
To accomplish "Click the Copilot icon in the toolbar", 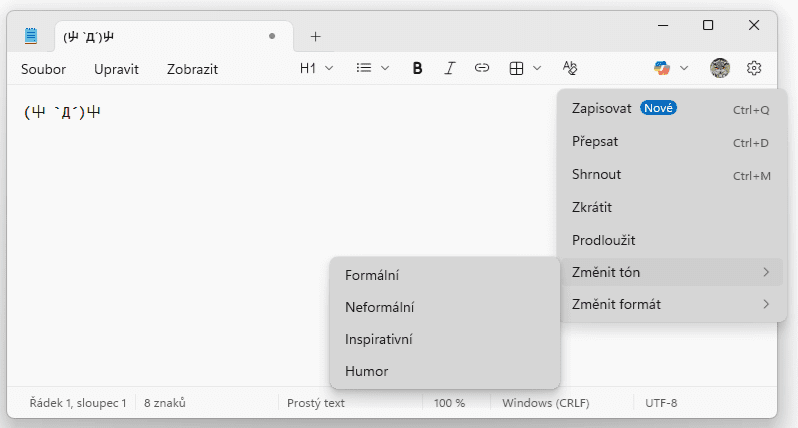I will click(x=662, y=68).
